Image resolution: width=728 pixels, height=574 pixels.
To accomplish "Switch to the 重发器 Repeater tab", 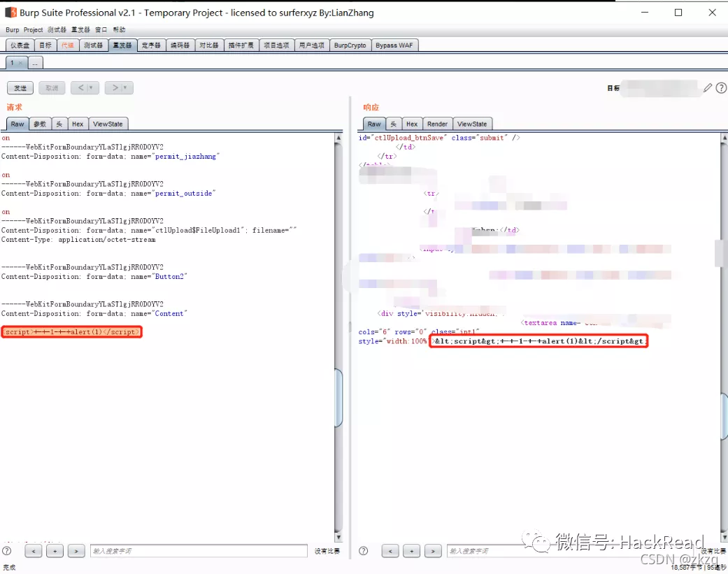I will tap(122, 45).
